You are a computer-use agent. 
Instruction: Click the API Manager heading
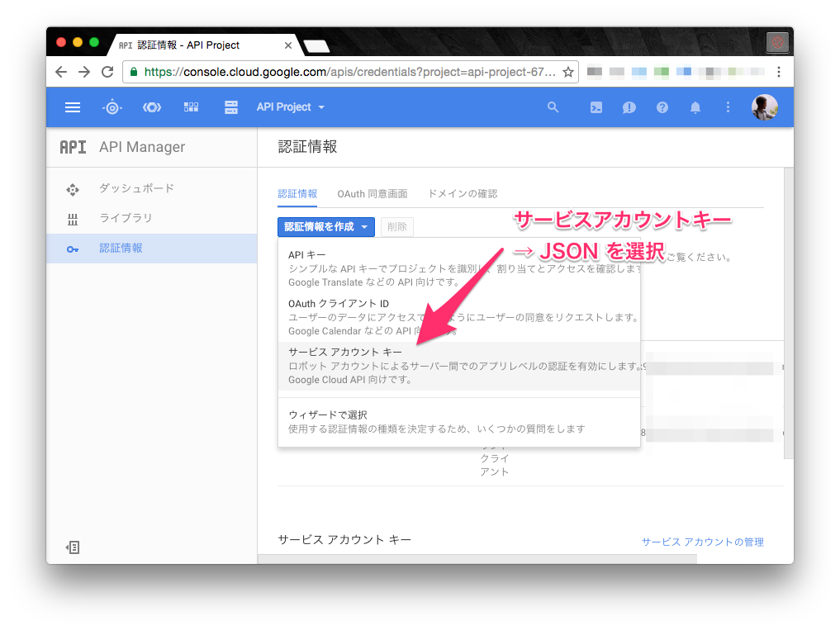[x=142, y=147]
